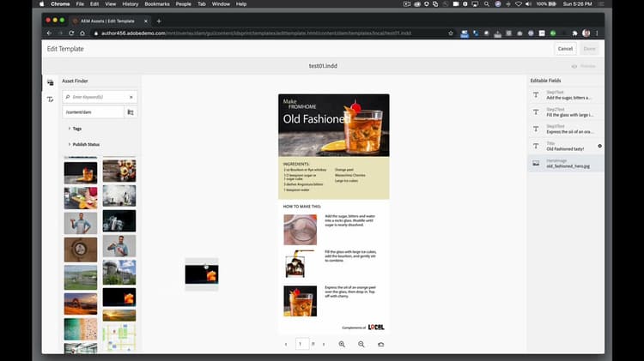The image size is (644, 361).
Task: Open the folder path browser icon
Action: [x=131, y=112]
